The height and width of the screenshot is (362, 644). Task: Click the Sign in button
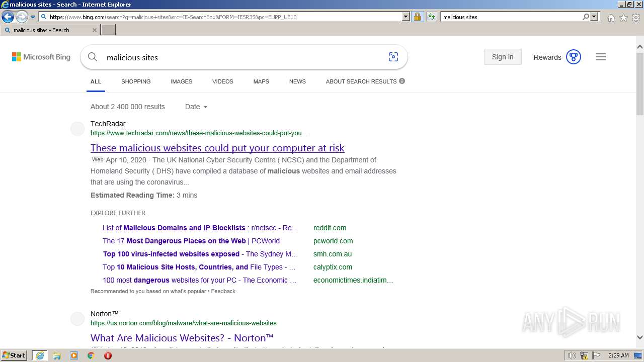click(503, 57)
